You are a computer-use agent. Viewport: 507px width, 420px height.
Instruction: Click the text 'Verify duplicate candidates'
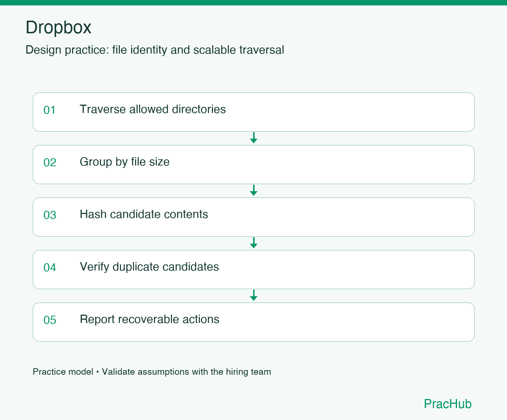[149, 267]
